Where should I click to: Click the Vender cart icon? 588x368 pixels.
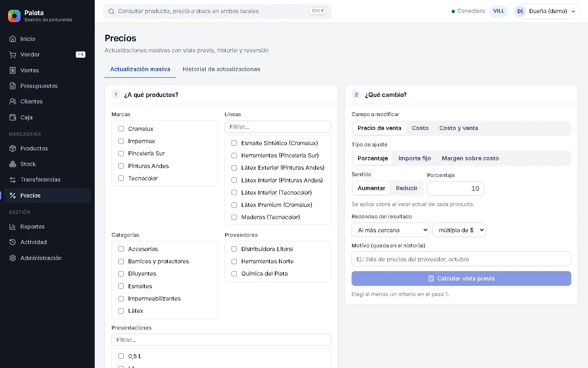point(13,54)
